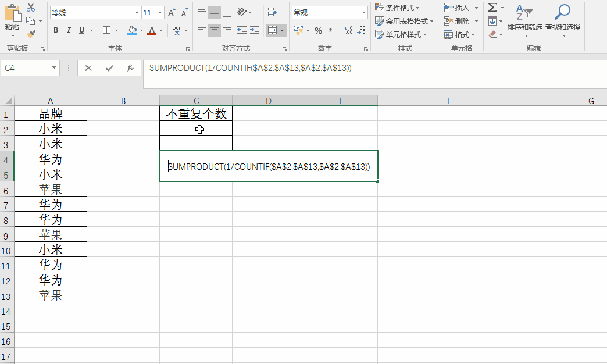Apply the Fill Color bucket
Viewport: 607px width, 364px height.
[132, 30]
